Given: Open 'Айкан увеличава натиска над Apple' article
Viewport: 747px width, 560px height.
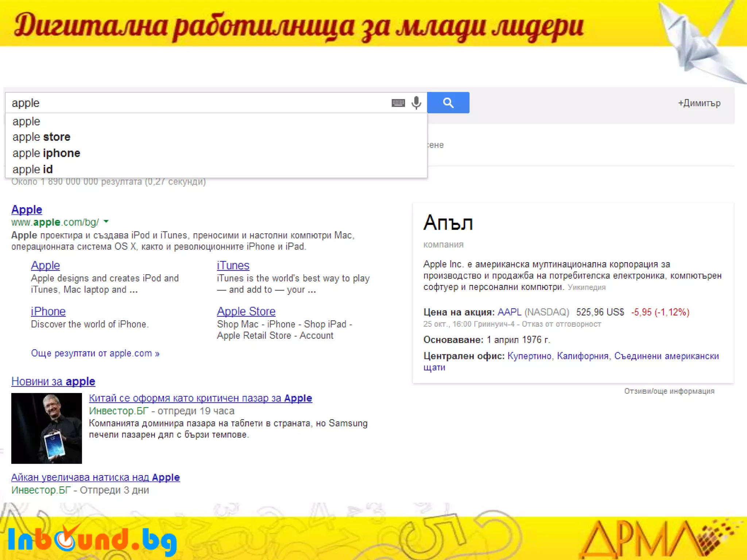Looking at the screenshot, I should [96, 477].
